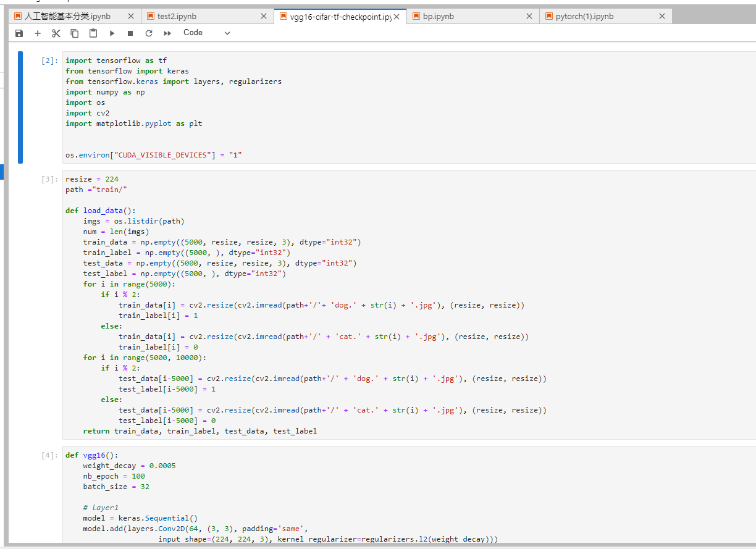Close the vgg16-cifar-tf-checkpoint tab
Image resolution: width=756 pixels, height=549 pixels.
(x=397, y=17)
